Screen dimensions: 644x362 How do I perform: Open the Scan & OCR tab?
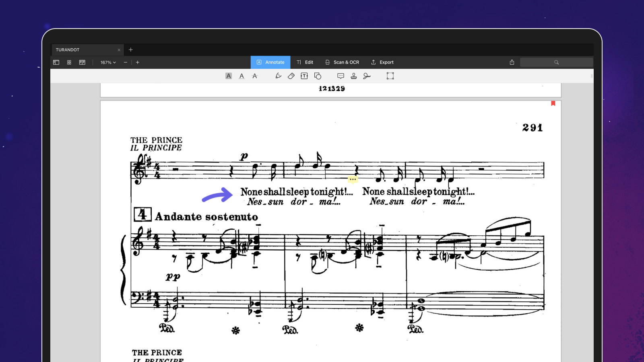[x=342, y=62]
